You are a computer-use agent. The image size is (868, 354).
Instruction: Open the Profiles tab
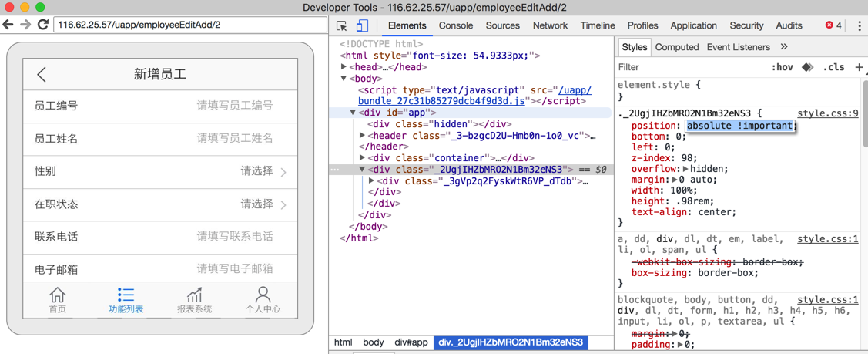click(x=642, y=25)
